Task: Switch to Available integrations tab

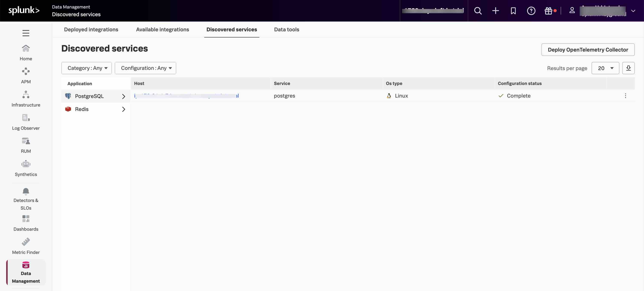Action: [x=162, y=29]
